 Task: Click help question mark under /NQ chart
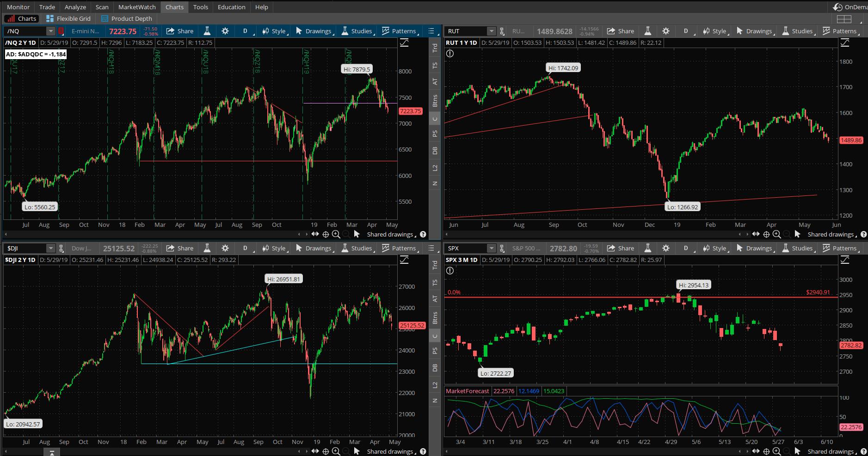(423, 234)
